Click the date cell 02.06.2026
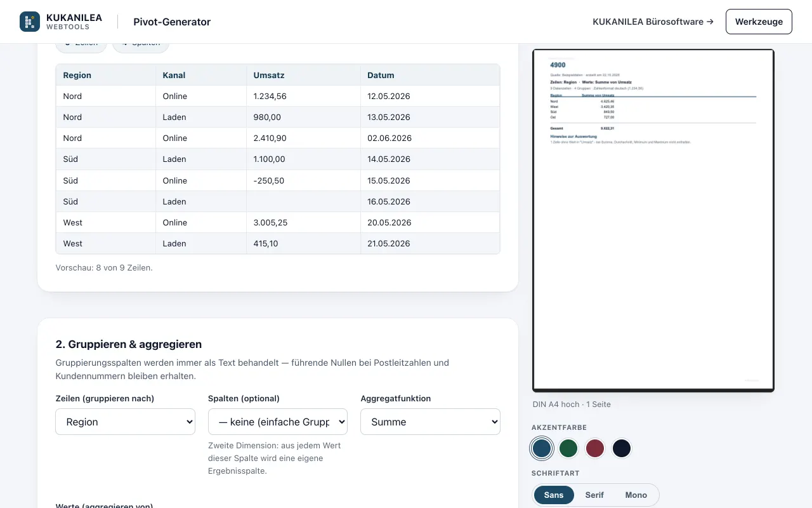The height and width of the screenshot is (508, 812). (430, 138)
